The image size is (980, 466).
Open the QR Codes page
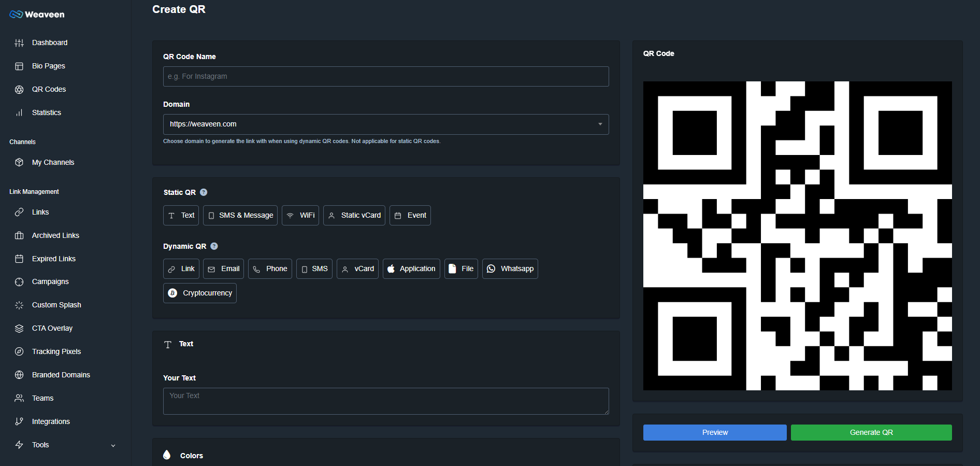(x=49, y=90)
